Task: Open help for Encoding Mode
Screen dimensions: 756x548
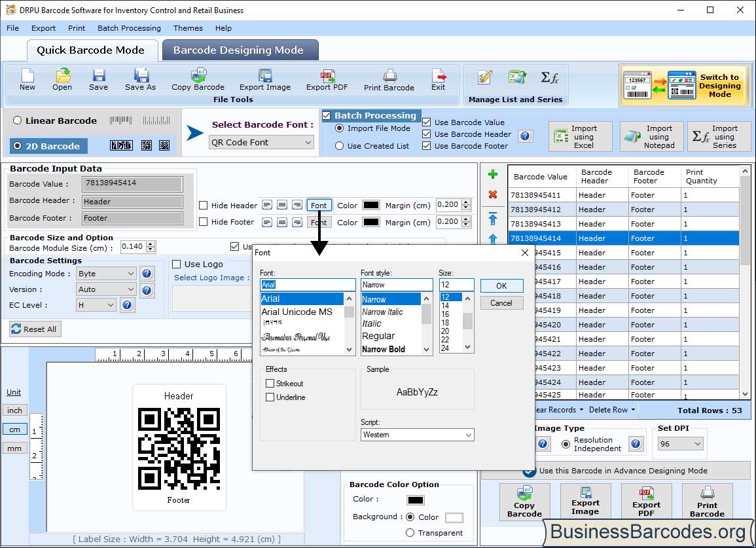Action: click(147, 274)
